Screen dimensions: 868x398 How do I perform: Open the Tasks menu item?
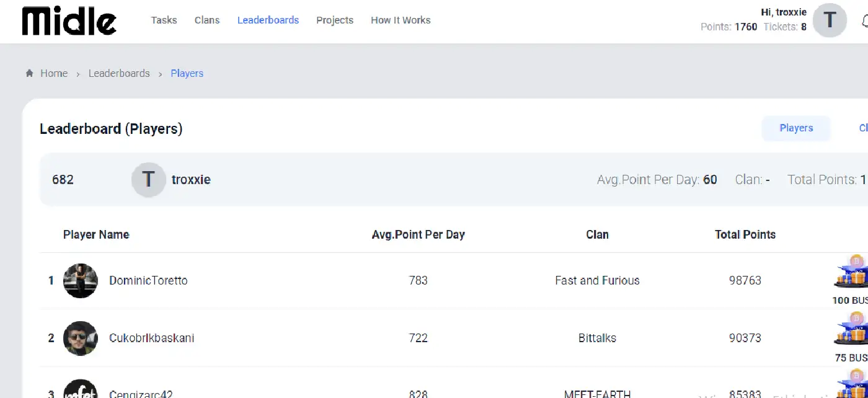pyautogui.click(x=164, y=20)
